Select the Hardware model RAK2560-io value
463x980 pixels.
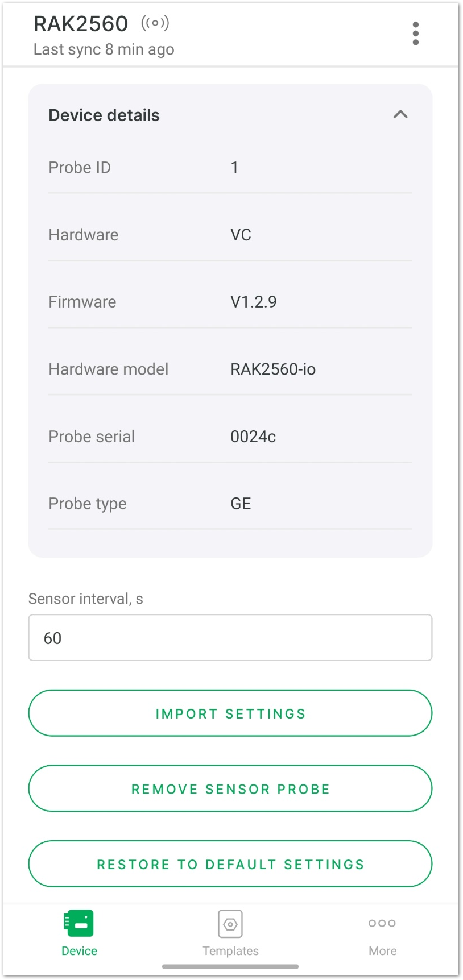pyautogui.click(x=273, y=369)
